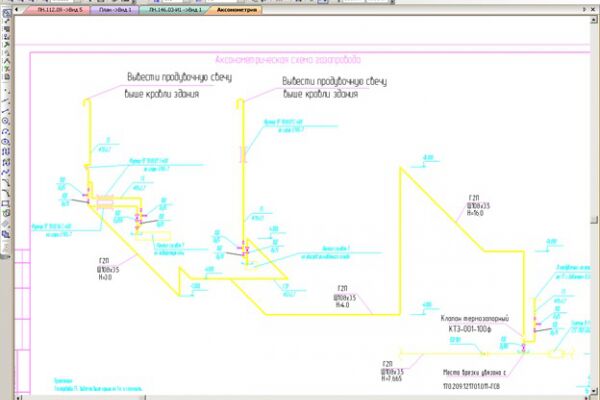600x400 pixels.
Task: Select the Equidistant curve tool at toolbar bottom
Action: (x=5, y=234)
